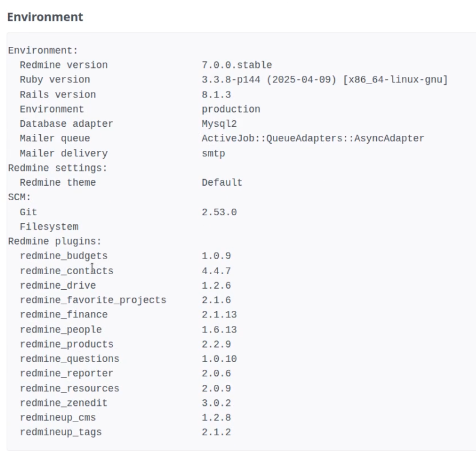Select the value "Mysql2"

219,124
